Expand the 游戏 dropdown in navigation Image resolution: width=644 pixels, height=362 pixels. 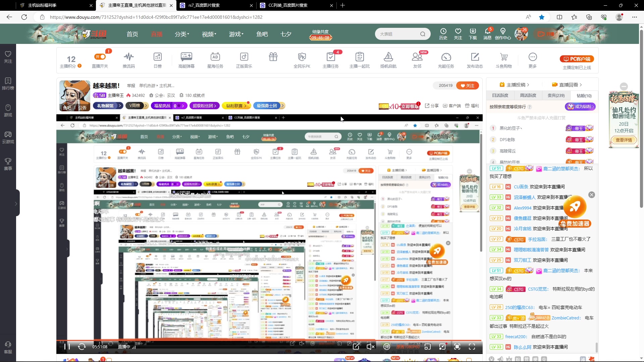(236, 34)
